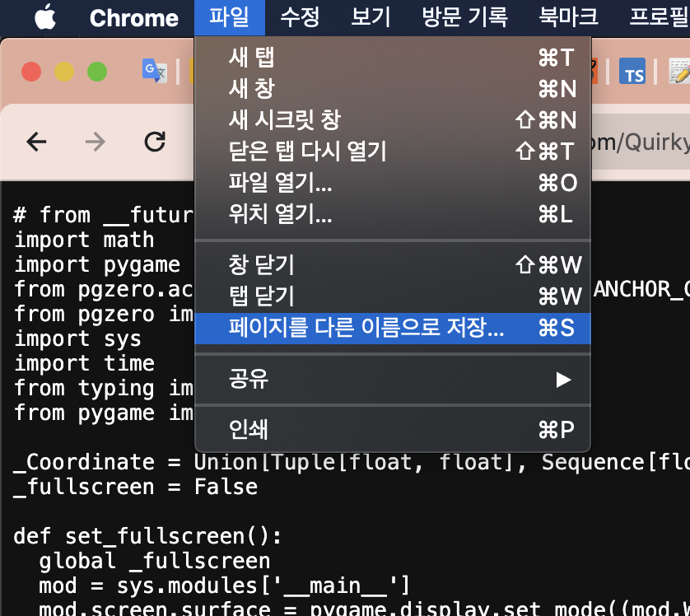Click 페이지를 다른 이름으로 저장...
This screenshot has width=690, height=616.
coord(366,328)
